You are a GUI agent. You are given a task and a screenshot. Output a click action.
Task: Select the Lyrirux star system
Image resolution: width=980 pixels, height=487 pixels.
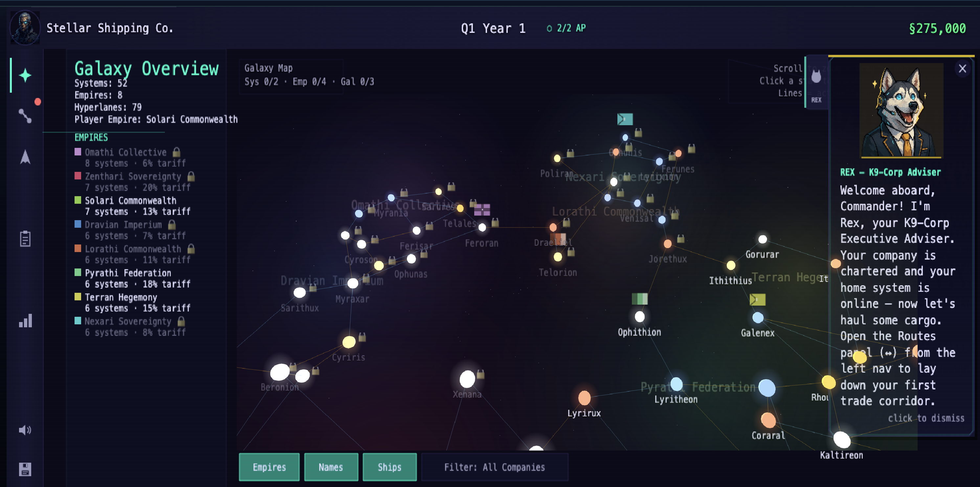[584, 398]
